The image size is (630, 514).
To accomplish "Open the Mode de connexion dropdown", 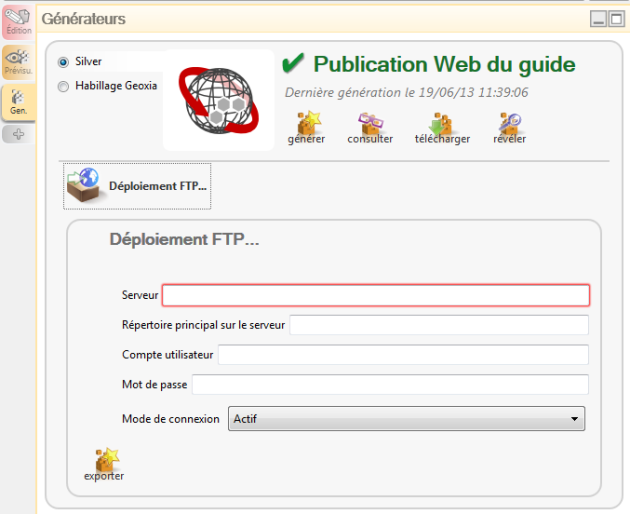I will click(x=406, y=419).
